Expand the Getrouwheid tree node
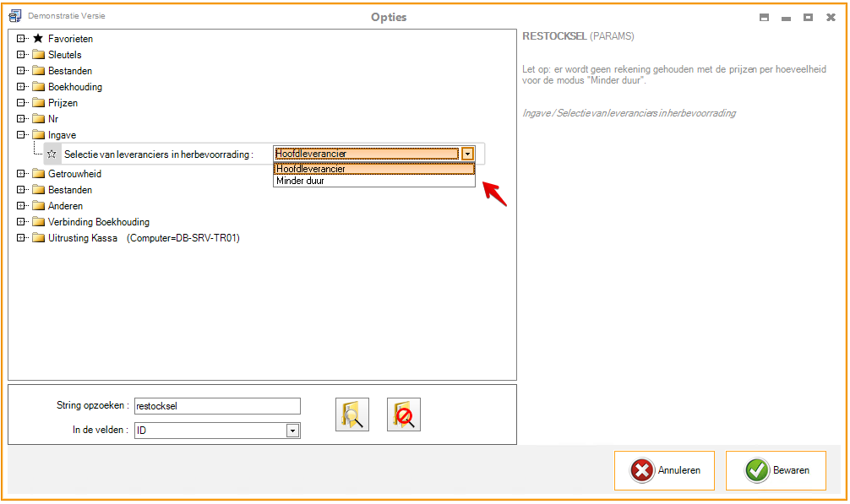Image resolution: width=850 pixels, height=504 pixels. (21, 174)
